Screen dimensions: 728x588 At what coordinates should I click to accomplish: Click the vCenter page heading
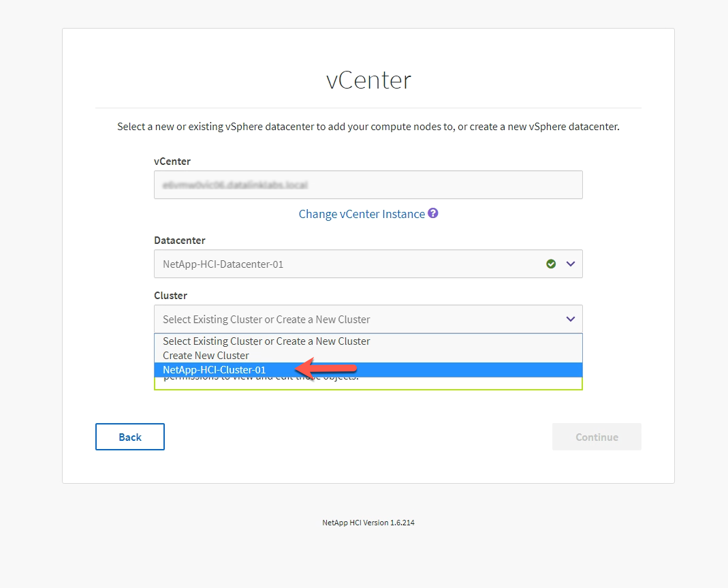coord(368,80)
